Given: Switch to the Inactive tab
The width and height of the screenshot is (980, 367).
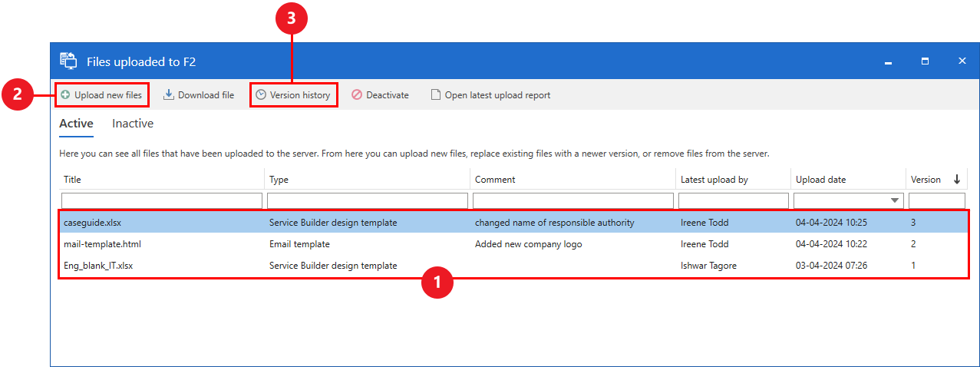Looking at the screenshot, I should 133,124.
